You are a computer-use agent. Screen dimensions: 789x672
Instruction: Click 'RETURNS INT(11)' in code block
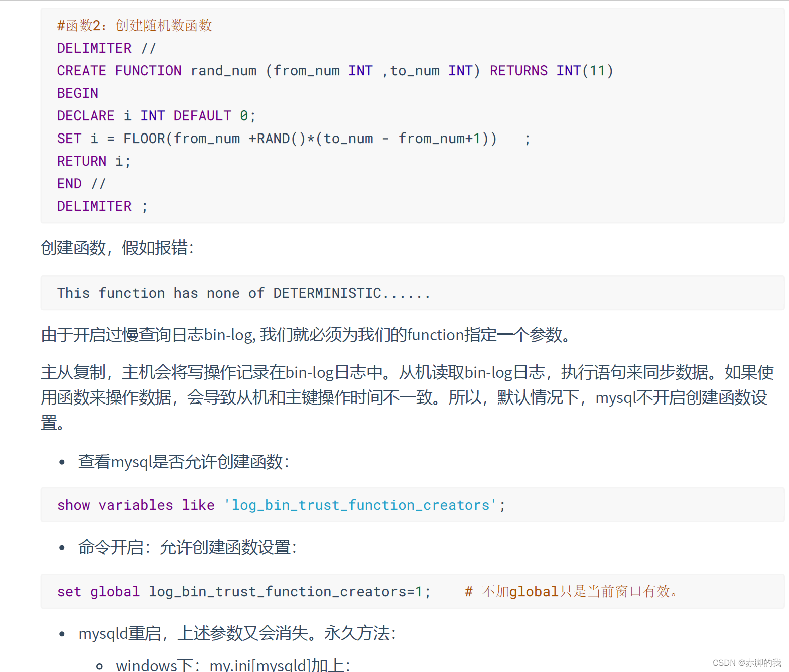[x=552, y=71]
